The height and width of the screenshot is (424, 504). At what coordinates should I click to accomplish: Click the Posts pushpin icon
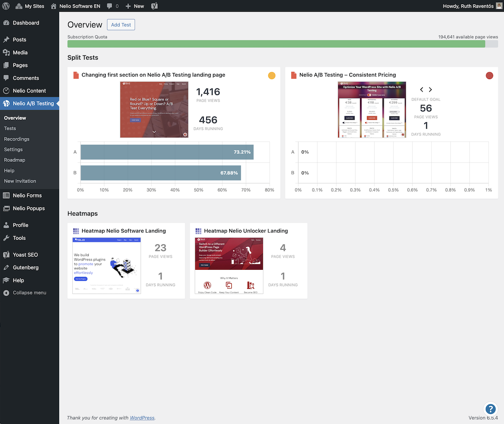tap(6, 40)
